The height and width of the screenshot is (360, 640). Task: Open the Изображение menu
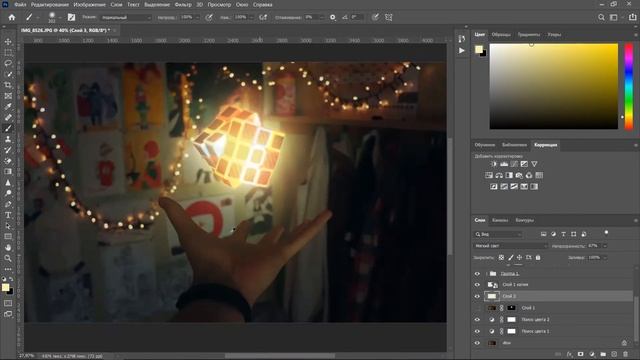pos(89,4)
